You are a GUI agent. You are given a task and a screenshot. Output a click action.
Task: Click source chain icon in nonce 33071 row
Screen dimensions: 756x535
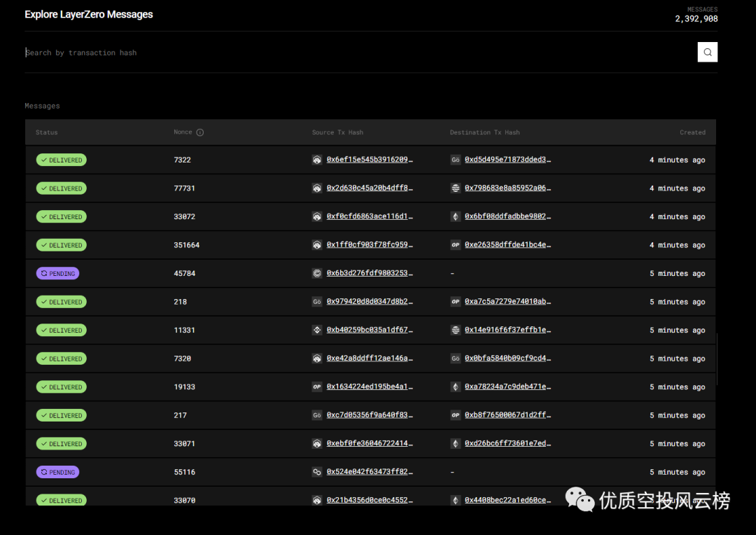pos(317,444)
